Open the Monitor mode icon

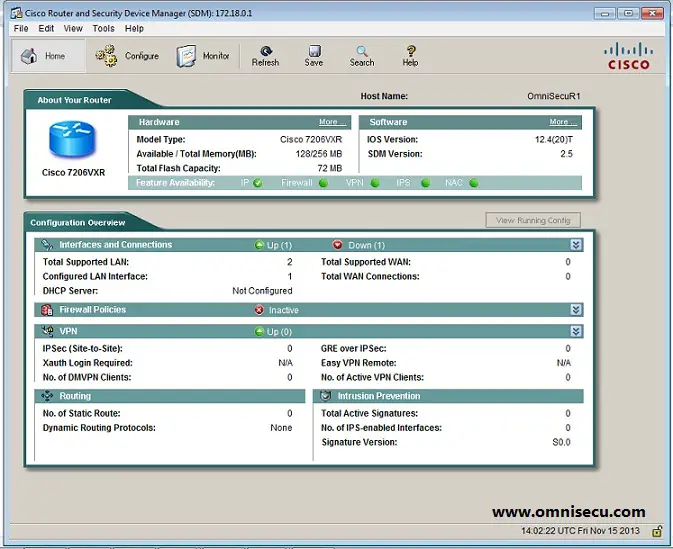186,56
